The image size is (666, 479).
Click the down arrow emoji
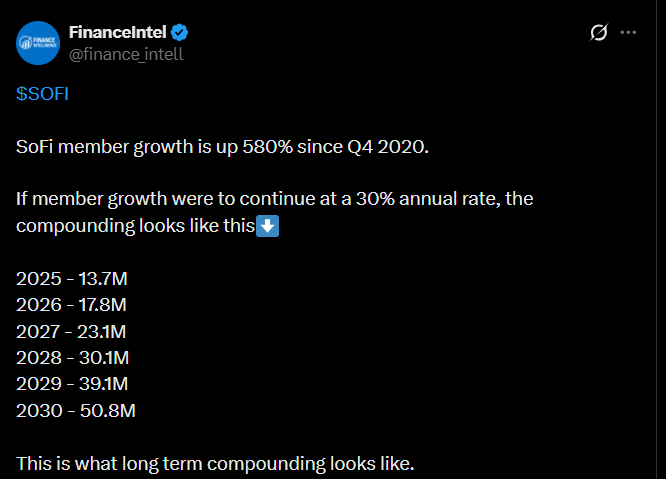268,226
